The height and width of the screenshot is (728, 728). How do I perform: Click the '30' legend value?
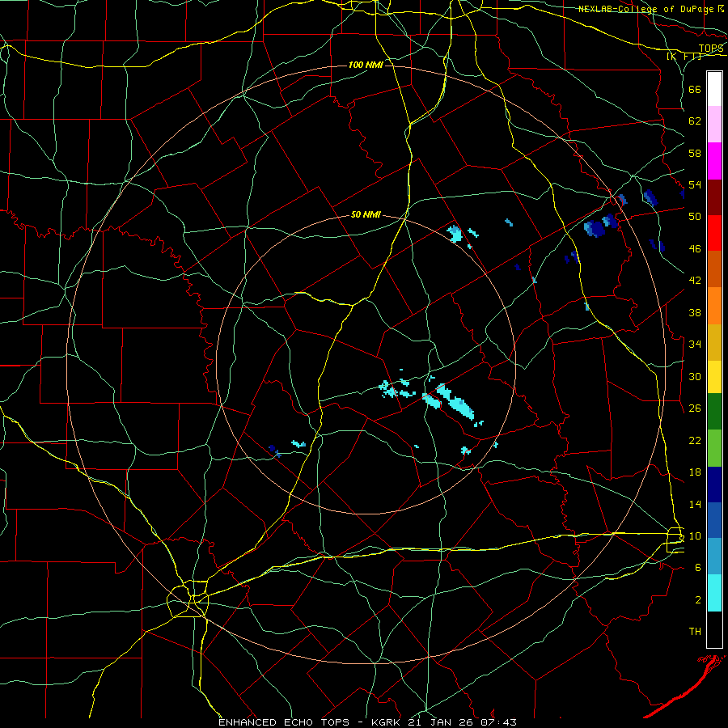pyautogui.click(x=695, y=376)
